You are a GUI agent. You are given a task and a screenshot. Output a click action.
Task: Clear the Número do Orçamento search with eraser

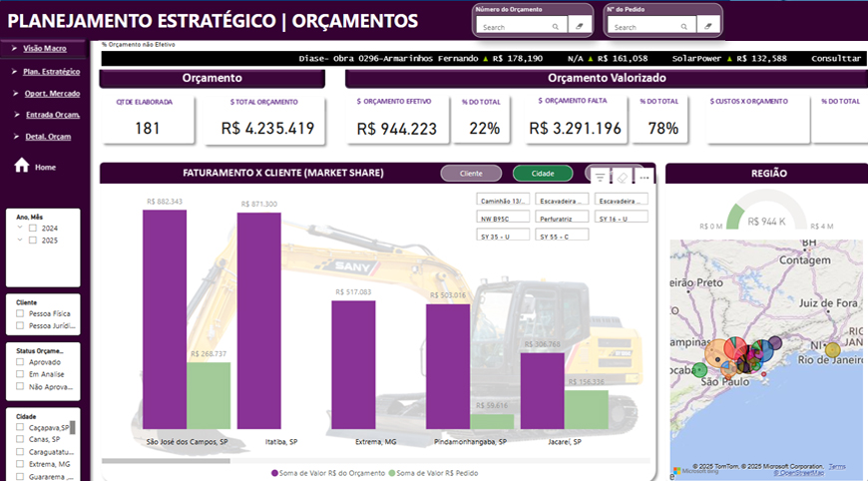click(580, 27)
